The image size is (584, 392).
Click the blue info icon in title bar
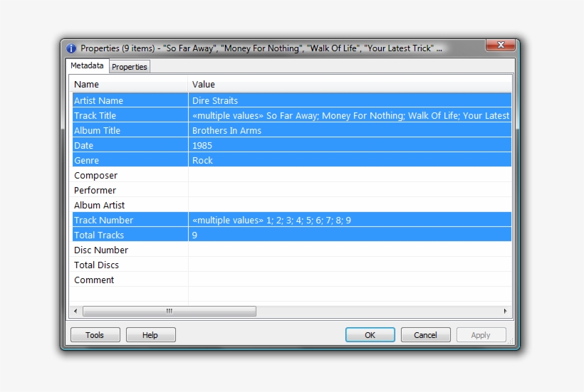(x=71, y=48)
